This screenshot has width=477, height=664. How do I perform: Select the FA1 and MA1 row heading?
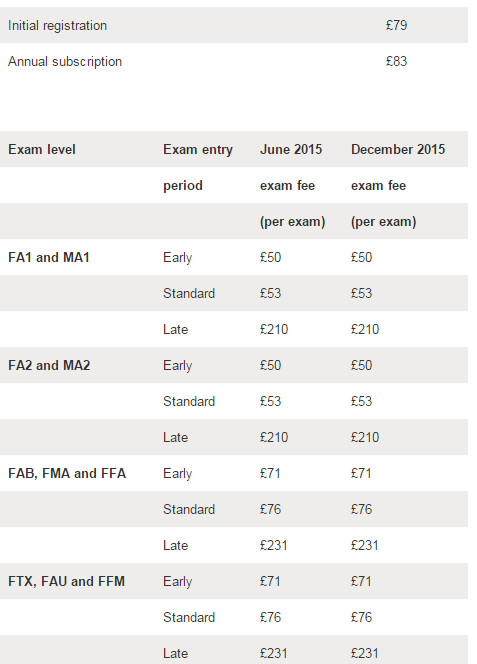[x=49, y=257]
